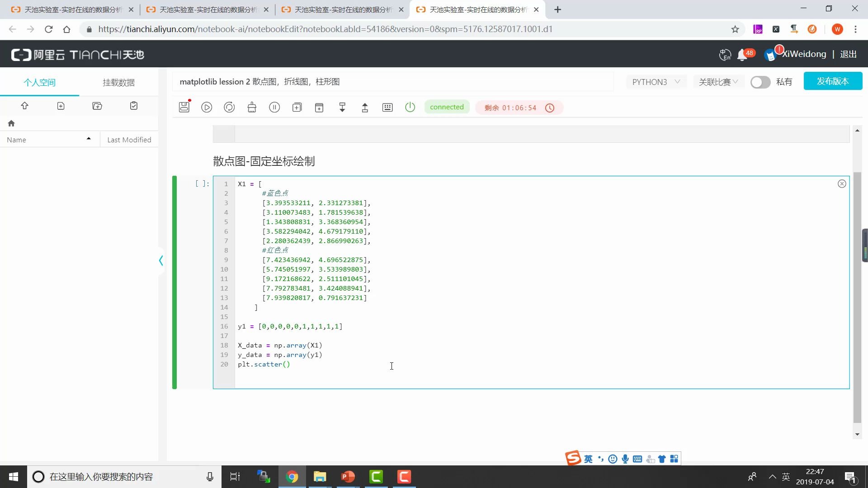Click the power kernel icon

pos(410,107)
